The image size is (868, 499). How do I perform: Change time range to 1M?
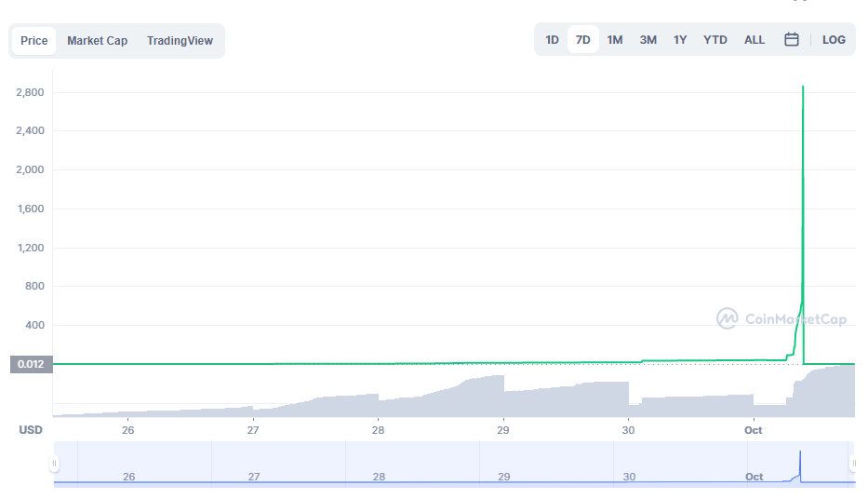tap(615, 40)
